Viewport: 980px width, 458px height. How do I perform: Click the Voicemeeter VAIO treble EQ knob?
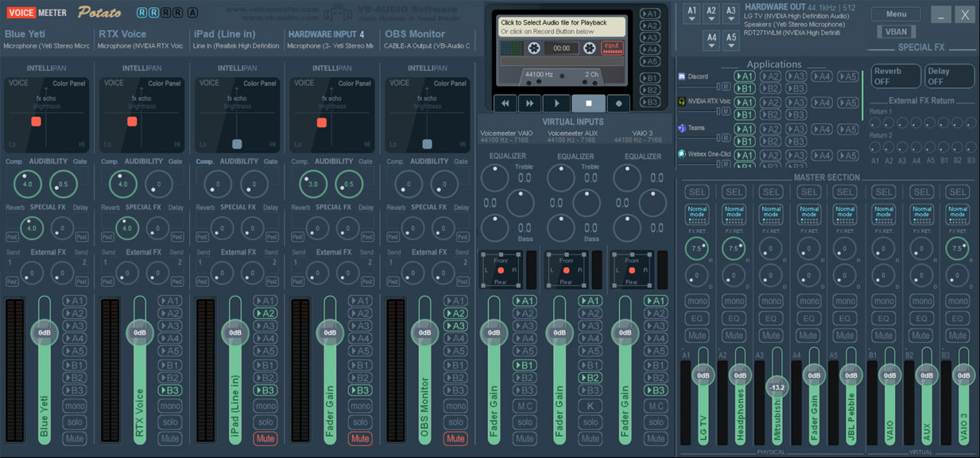[494, 177]
